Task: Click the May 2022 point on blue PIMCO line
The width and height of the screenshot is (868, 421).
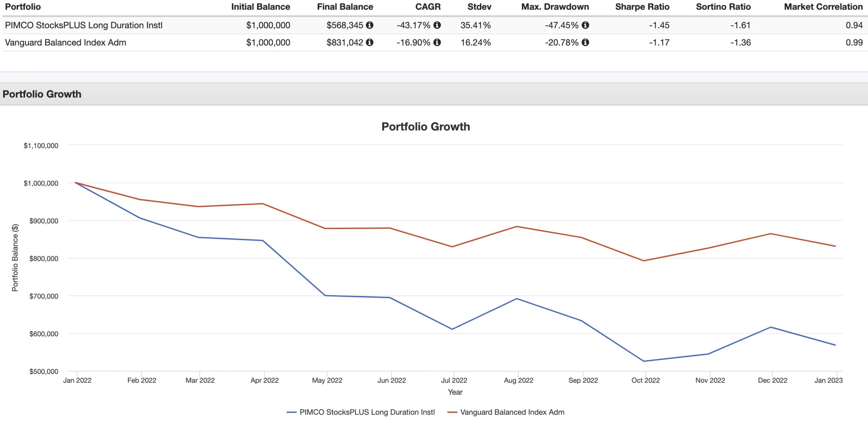Action: click(x=325, y=295)
